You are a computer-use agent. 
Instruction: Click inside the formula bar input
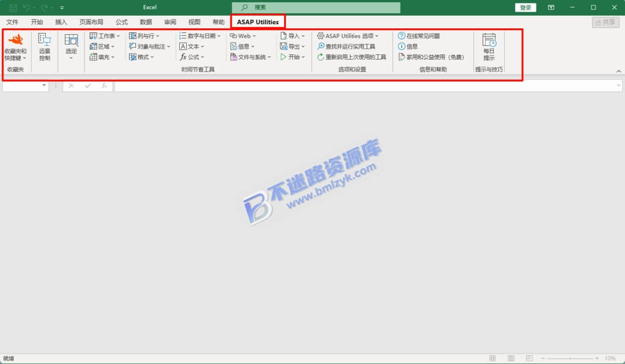(365, 86)
